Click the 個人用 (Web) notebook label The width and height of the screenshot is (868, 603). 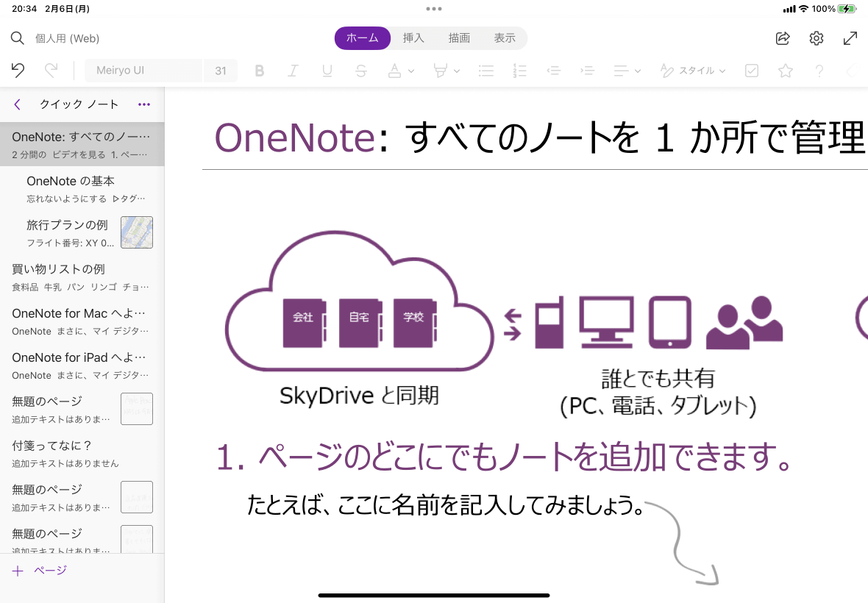(68, 38)
